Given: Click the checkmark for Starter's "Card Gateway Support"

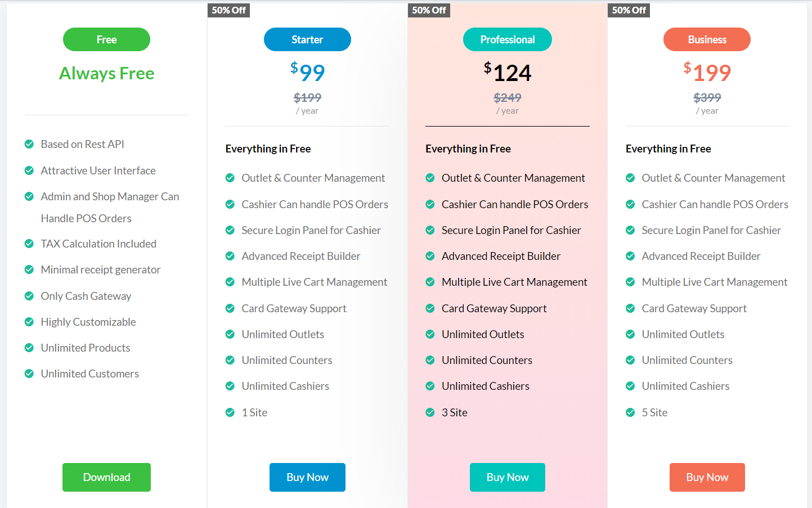Looking at the screenshot, I should point(230,308).
